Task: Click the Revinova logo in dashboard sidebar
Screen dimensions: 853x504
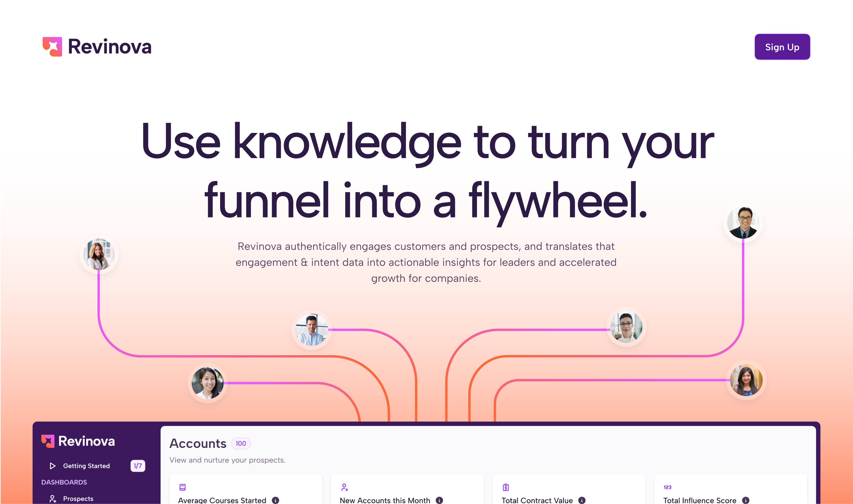Action: pyautogui.click(x=78, y=441)
